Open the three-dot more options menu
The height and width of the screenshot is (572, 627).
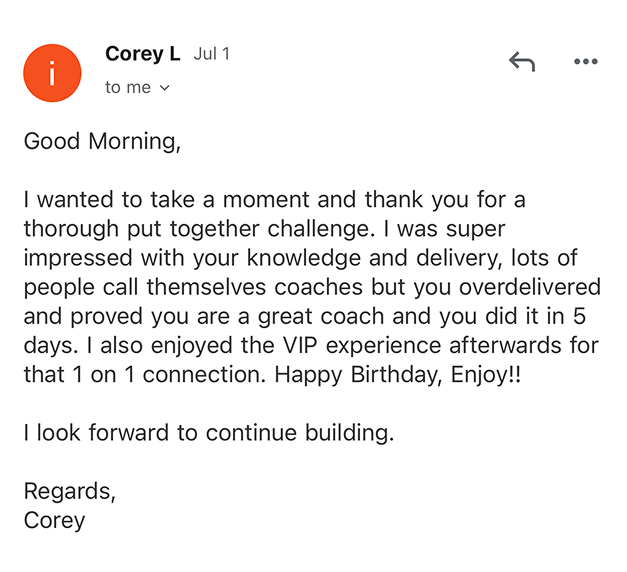(x=585, y=62)
